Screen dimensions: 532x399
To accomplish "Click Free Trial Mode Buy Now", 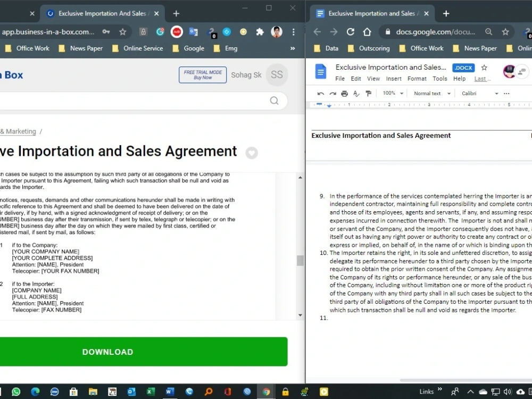I will click(203, 75).
